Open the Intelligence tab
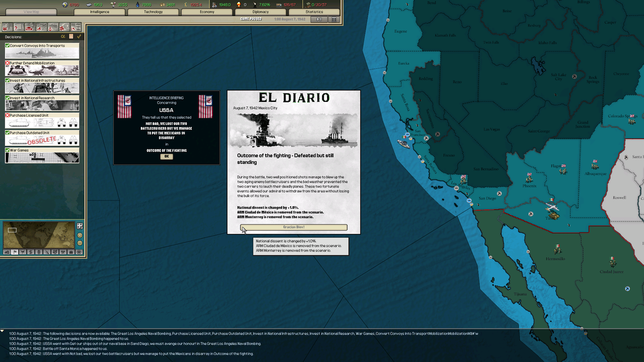This screenshot has height=362, width=644. coord(99,11)
